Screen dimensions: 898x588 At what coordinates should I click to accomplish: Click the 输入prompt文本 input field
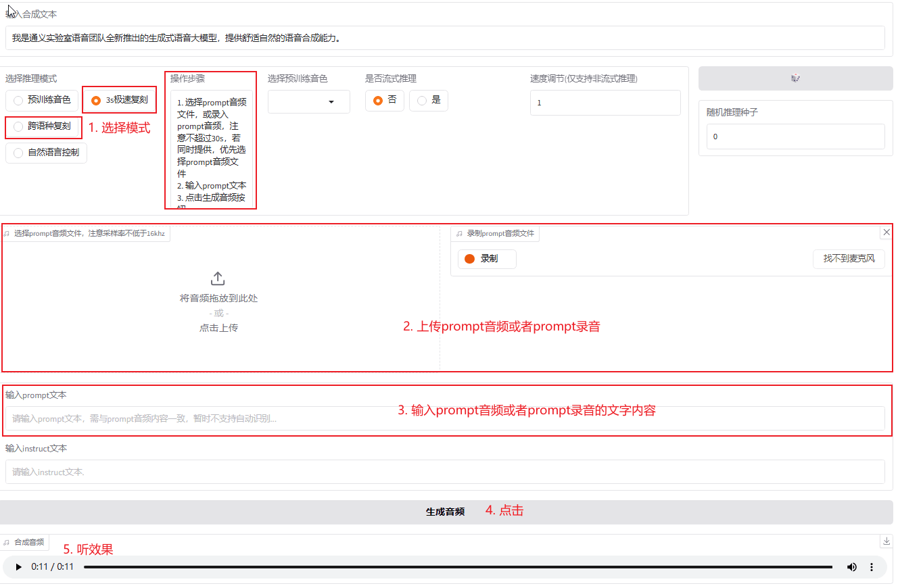[x=445, y=418]
